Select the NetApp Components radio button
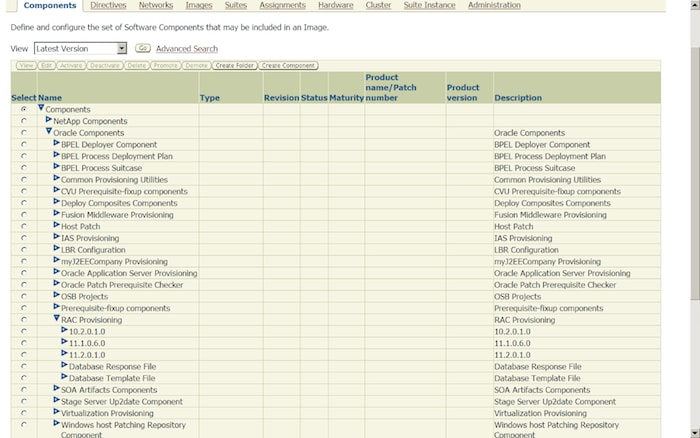The height and width of the screenshot is (438, 700). pyautogui.click(x=24, y=121)
